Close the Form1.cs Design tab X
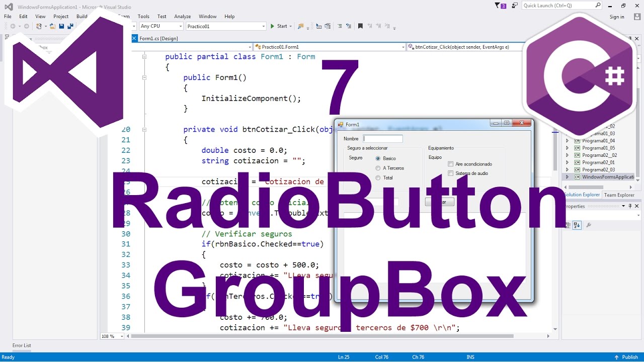The image size is (644, 362). tap(134, 38)
